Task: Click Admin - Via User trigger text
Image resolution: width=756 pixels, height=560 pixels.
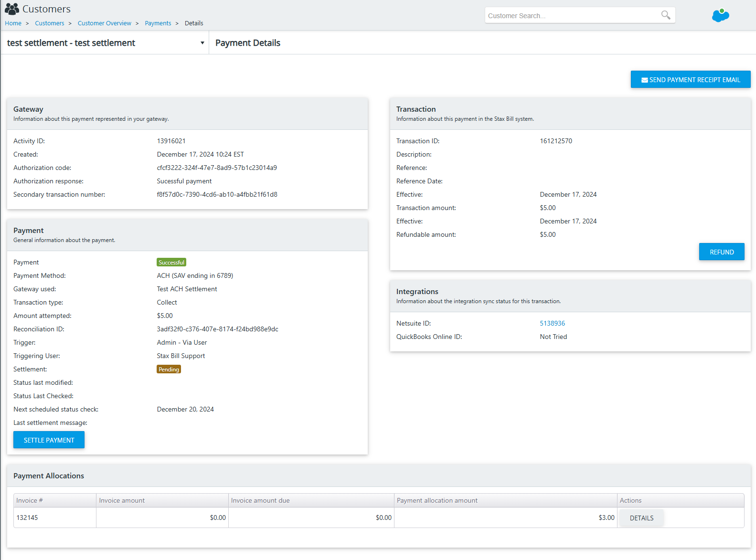Action: pos(181,343)
